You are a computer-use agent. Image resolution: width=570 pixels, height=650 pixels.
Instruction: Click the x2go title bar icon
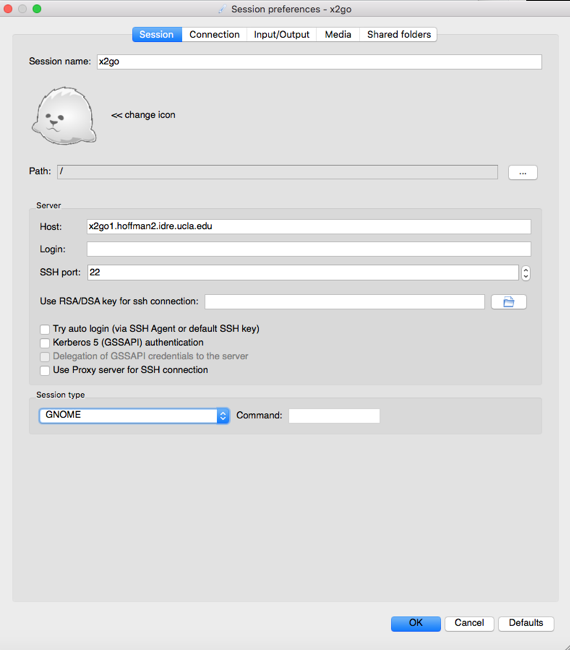pyautogui.click(x=222, y=9)
